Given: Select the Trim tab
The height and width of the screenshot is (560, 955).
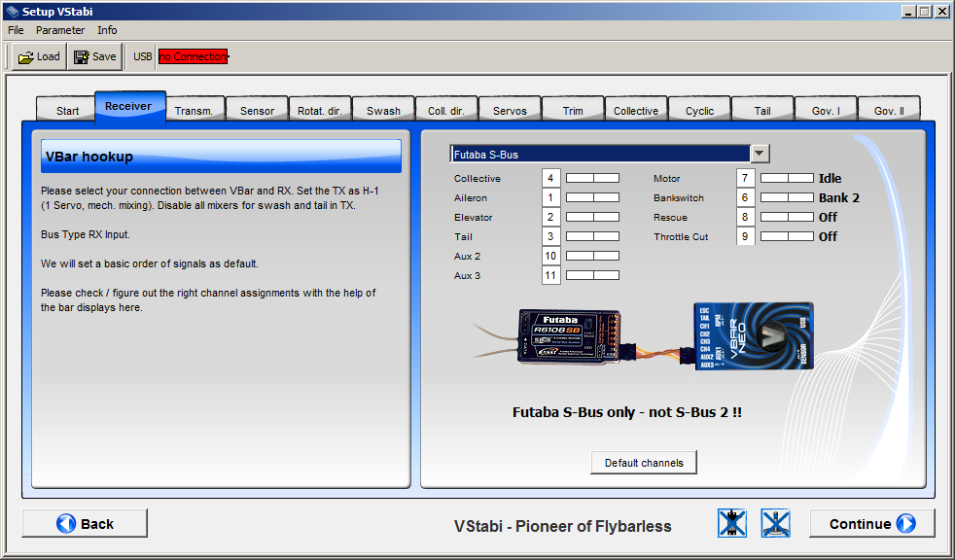Looking at the screenshot, I should click(x=573, y=110).
